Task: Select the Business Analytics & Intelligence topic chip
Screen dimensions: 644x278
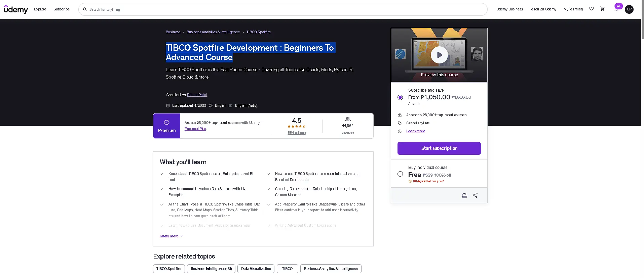Action: coord(331,269)
